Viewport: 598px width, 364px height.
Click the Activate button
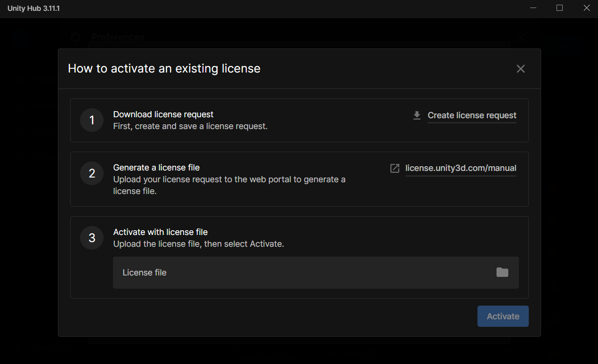(503, 316)
